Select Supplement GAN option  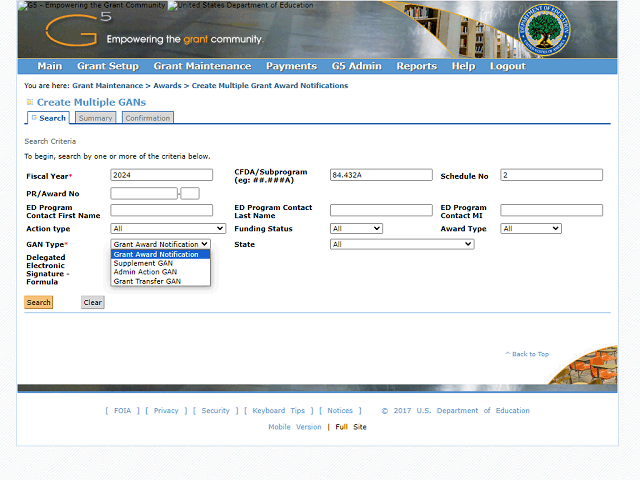161,263
